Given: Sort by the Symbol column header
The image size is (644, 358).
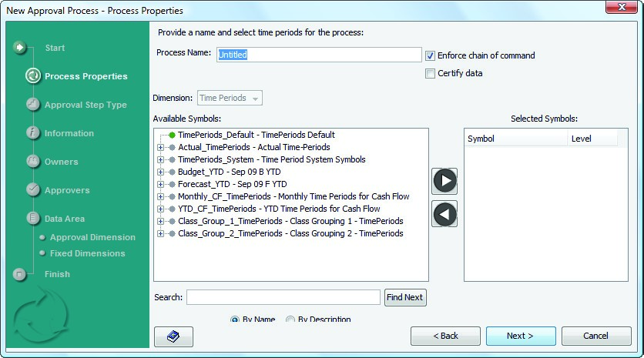Looking at the screenshot, I should tap(516, 139).
